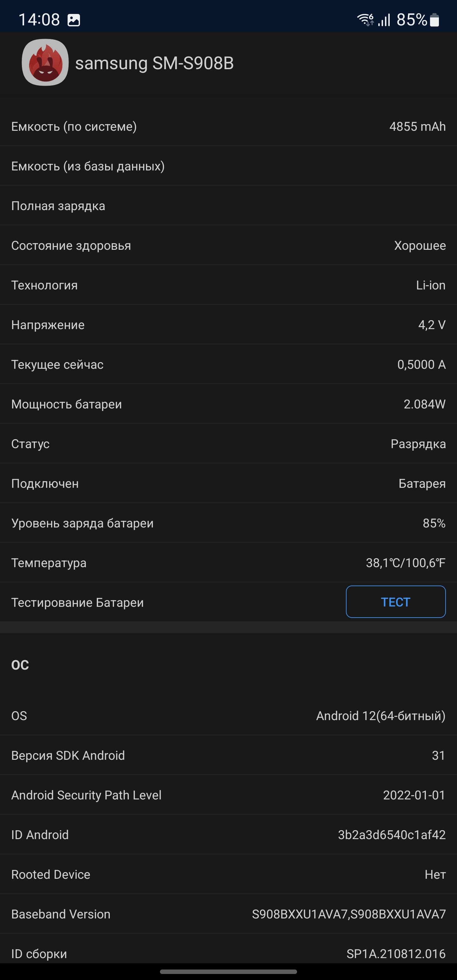Tap the home gesture navigation bar
The width and height of the screenshot is (457, 980).
228,972
